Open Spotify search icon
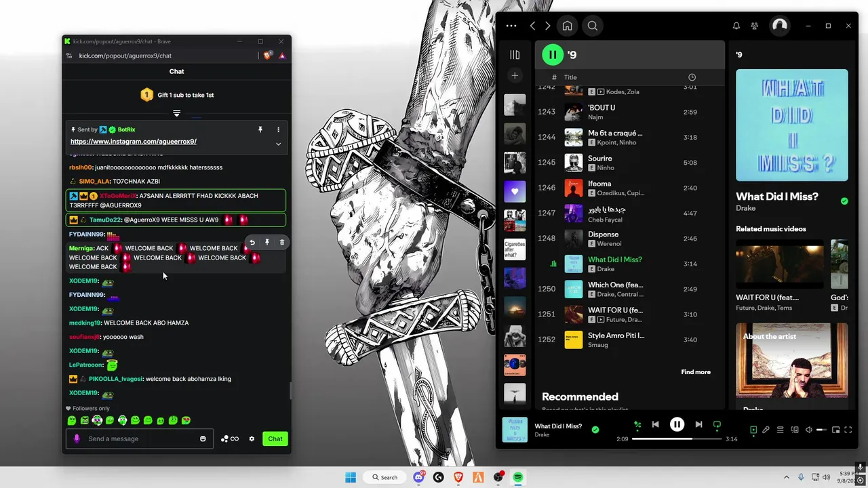The width and height of the screenshot is (868, 488). click(593, 26)
